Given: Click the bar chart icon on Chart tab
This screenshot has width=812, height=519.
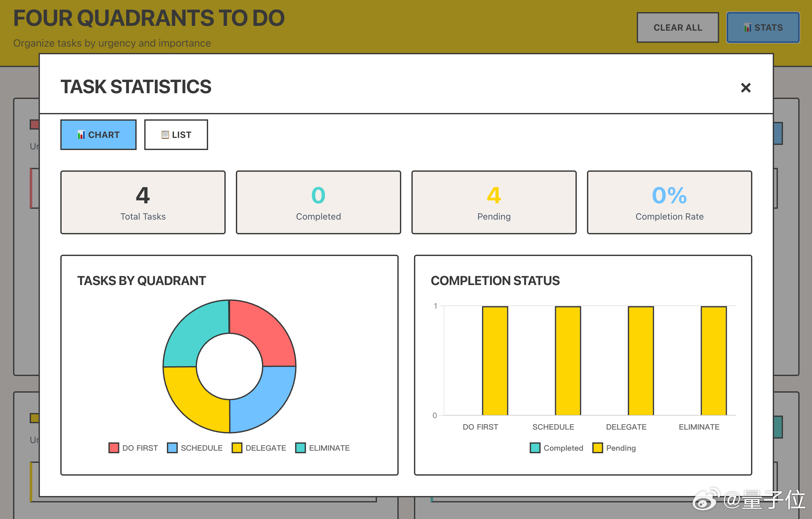Looking at the screenshot, I should 81,135.
